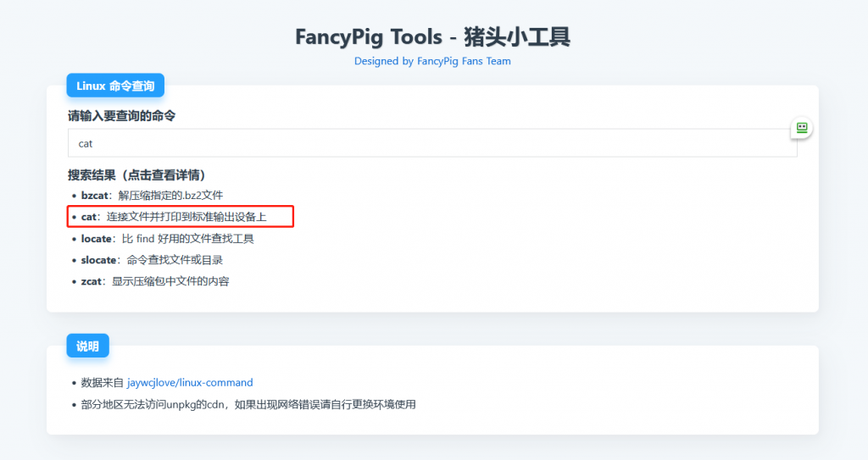This screenshot has height=460, width=868.
Task: View details for the slocate command
Action: tap(98, 260)
